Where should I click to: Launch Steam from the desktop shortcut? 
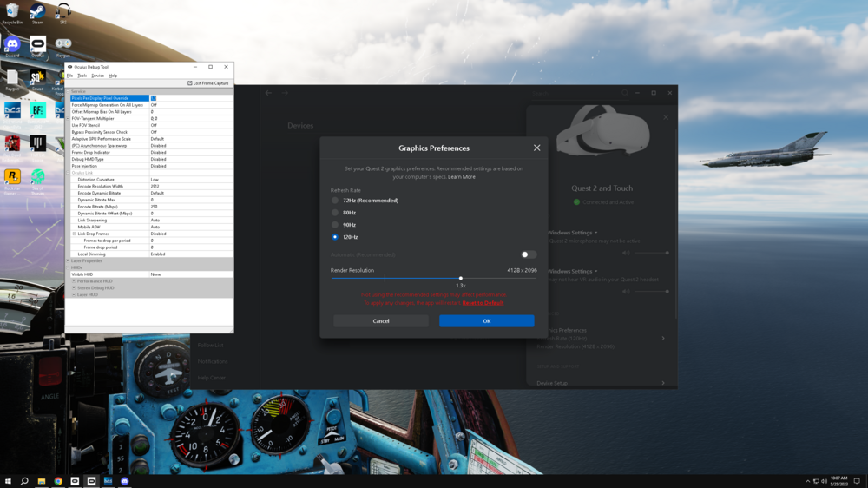(x=37, y=14)
